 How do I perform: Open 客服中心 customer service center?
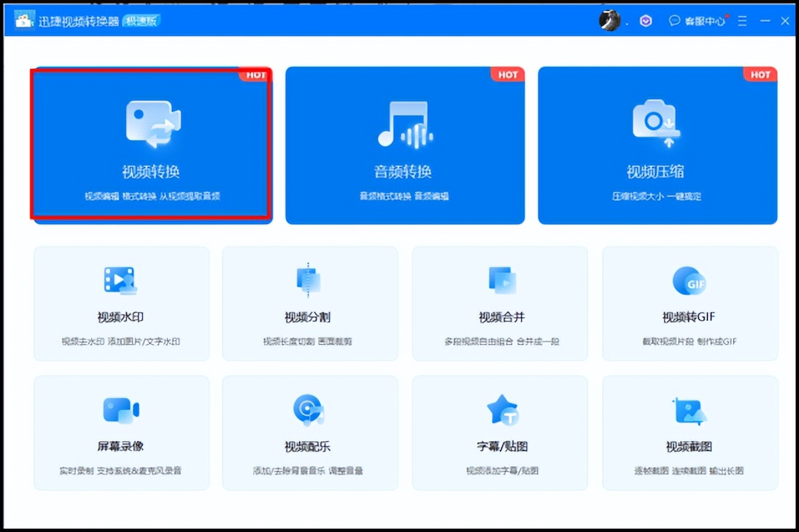coord(704,21)
